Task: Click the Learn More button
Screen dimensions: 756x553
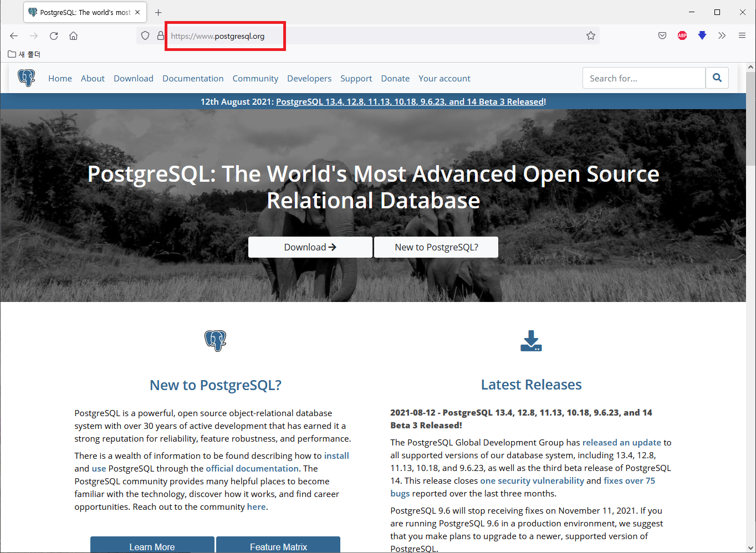Action: (152, 545)
